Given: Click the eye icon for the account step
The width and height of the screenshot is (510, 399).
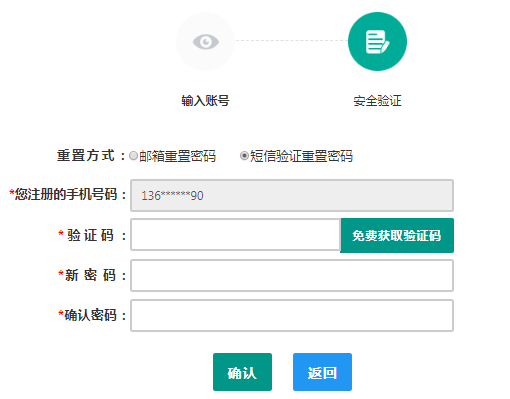Looking at the screenshot, I should tap(206, 42).
